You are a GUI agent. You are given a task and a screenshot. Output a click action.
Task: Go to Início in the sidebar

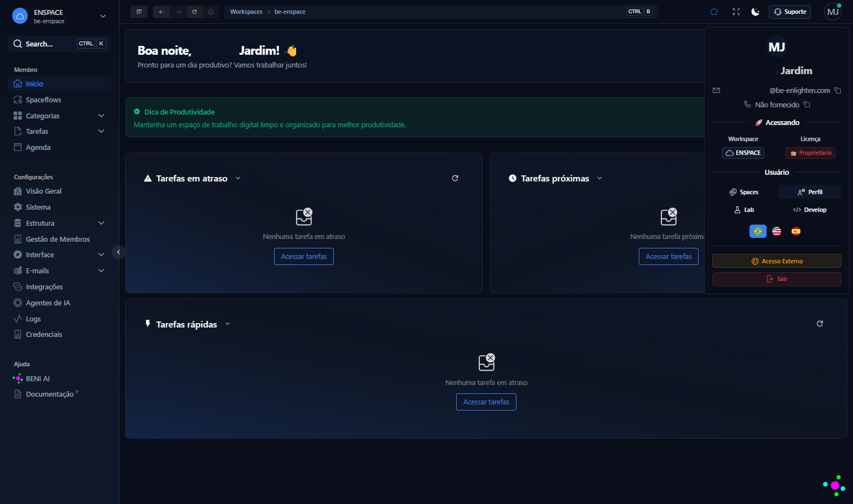pos(60,84)
